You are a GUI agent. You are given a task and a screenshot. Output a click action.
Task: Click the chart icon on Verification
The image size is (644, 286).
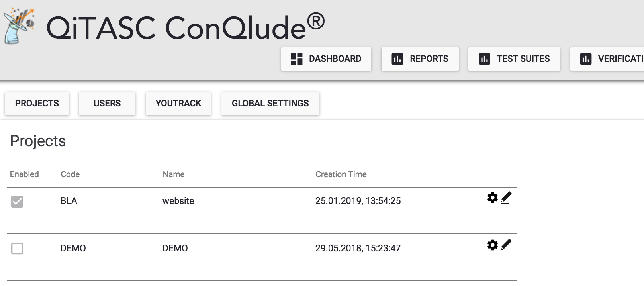pos(586,59)
